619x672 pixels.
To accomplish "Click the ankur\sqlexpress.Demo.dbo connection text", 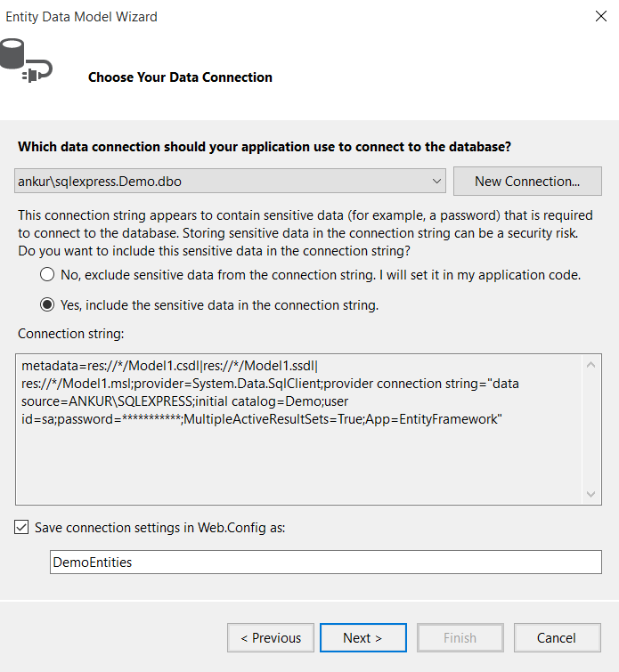I will click(x=100, y=182).
